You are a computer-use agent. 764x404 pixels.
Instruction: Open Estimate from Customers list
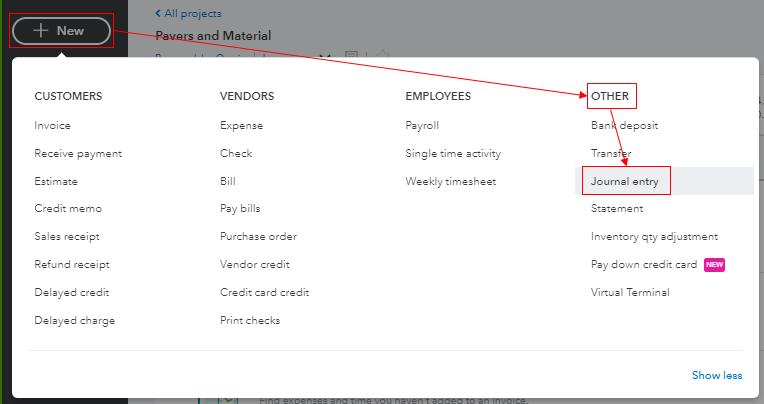click(56, 181)
